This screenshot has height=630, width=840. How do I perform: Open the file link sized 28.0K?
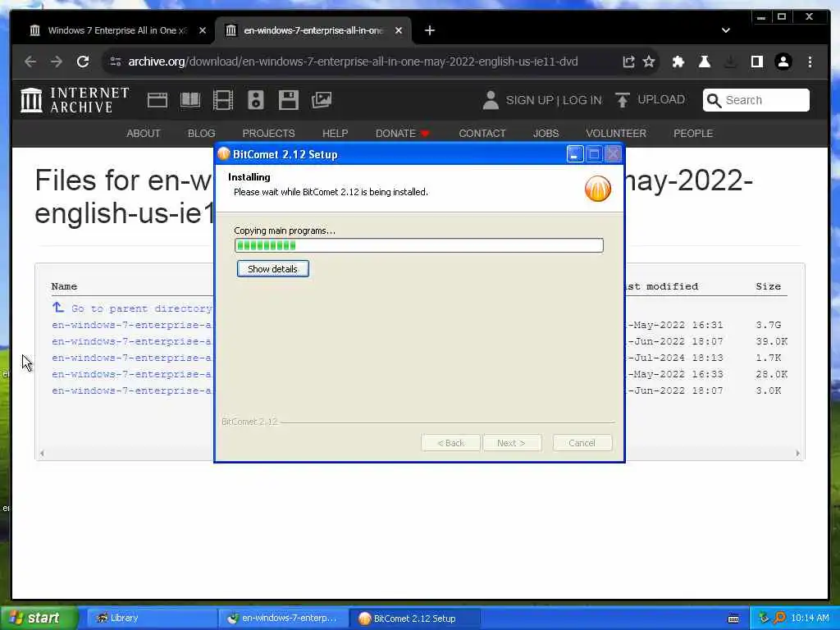[132, 374]
